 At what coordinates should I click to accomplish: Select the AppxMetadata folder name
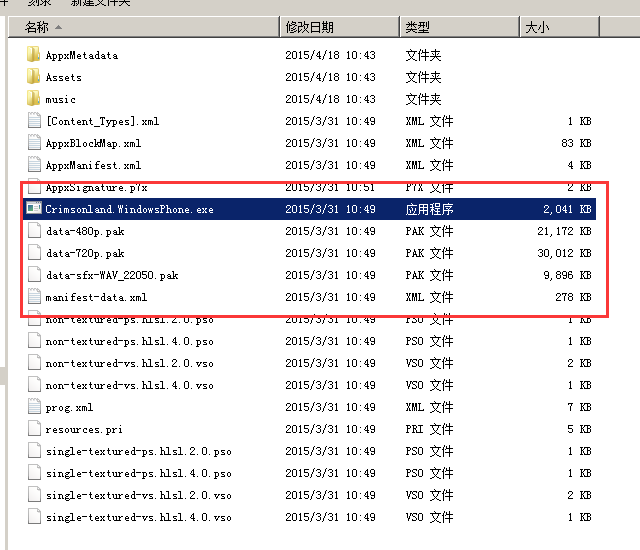tap(82, 55)
